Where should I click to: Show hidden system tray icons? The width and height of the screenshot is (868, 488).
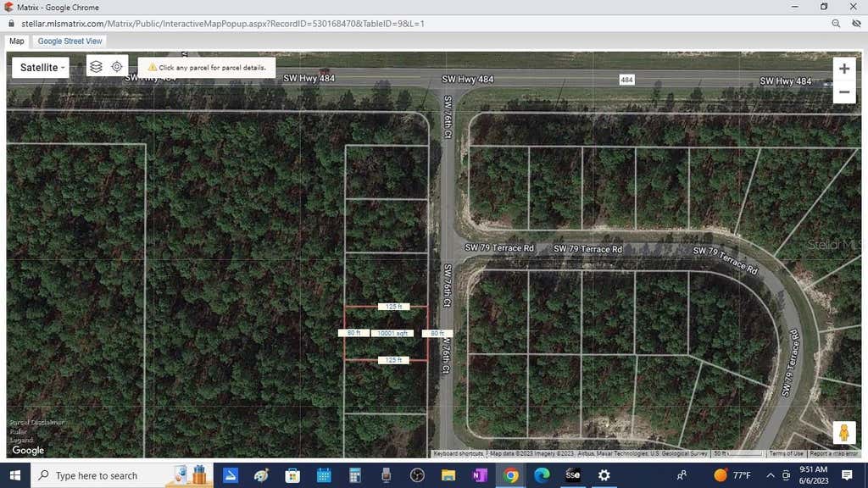point(770,475)
